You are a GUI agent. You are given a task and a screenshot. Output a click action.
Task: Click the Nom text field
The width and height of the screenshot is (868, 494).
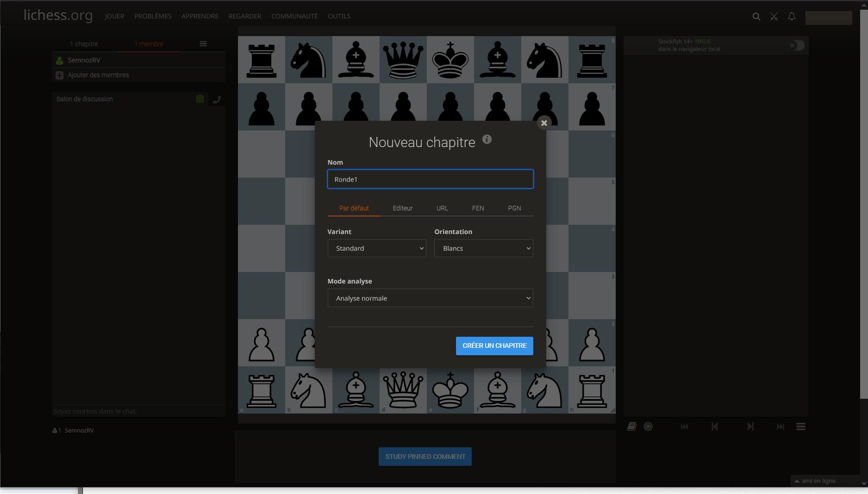(x=430, y=179)
